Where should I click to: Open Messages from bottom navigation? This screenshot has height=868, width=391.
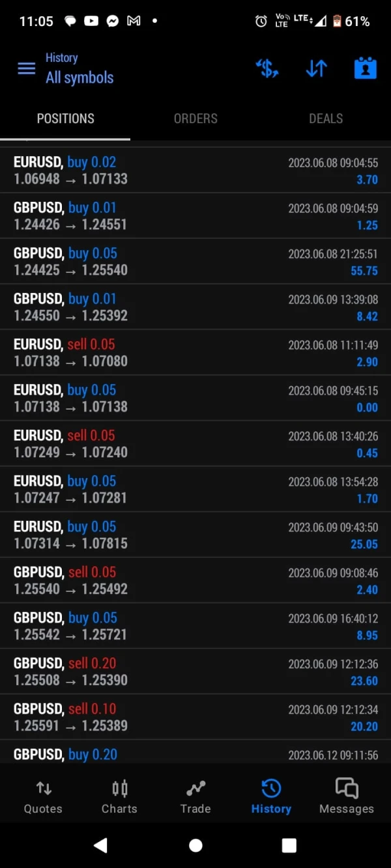click(346, 797)
